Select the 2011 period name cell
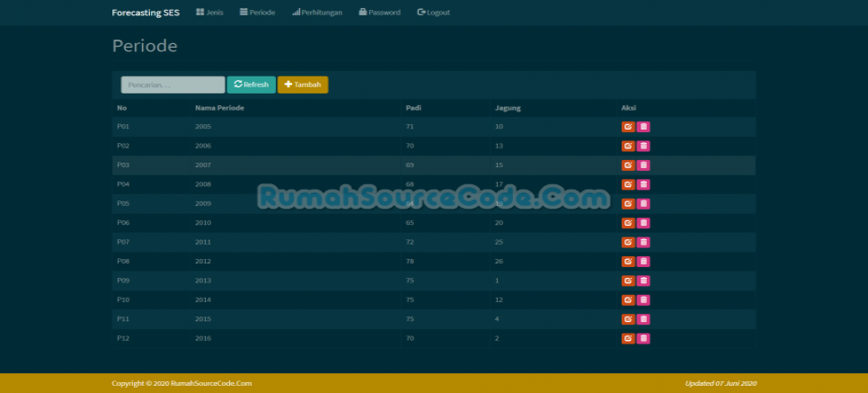The width and height of the screenshot is (868, 393). 296,242
